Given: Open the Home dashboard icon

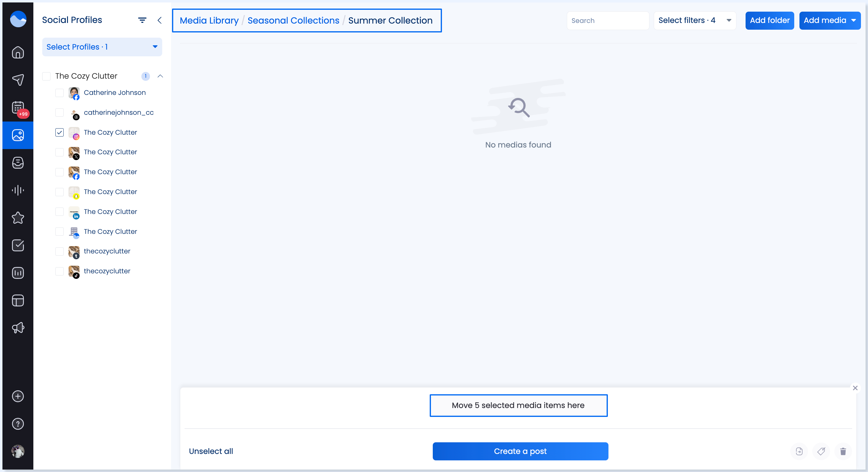Looking at the screenshot, I should point(18,52).
